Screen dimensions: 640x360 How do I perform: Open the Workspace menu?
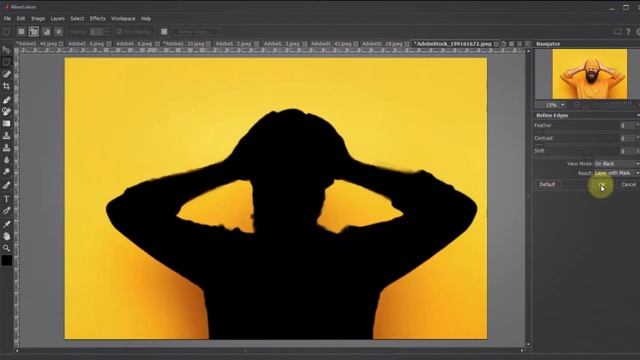click(x=123, y=18)
